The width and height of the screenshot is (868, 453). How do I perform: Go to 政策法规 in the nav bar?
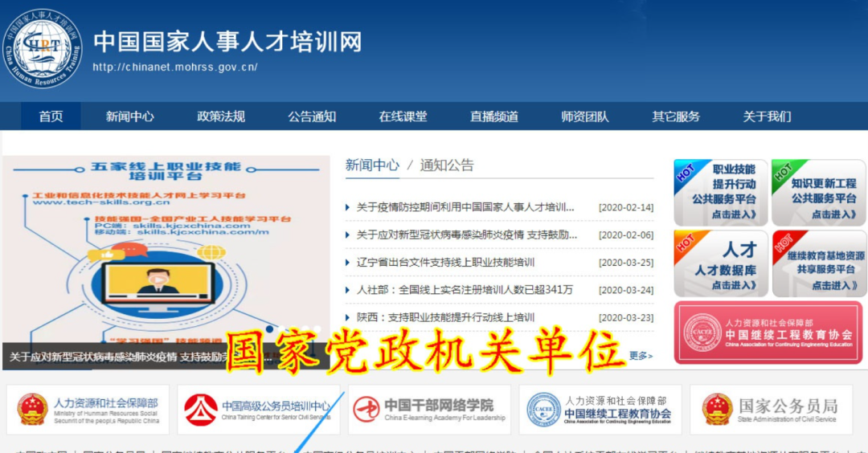pyautogui.click(x=221, y=116)
